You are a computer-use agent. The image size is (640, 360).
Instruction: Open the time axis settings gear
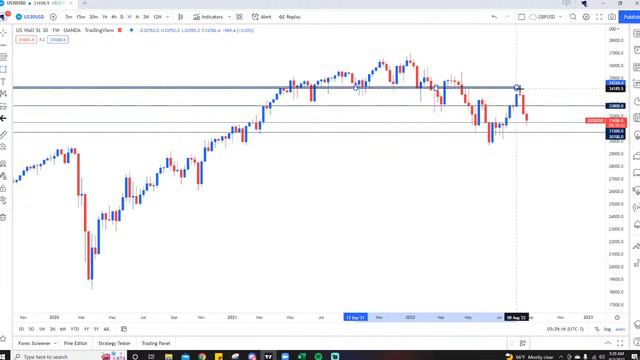tap(617, 317)
